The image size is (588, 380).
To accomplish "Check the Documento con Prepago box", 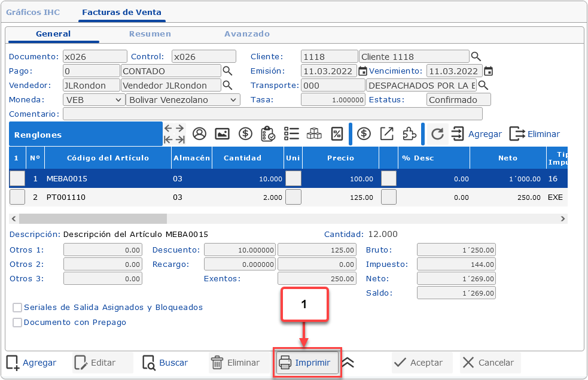I will (18, 323).
